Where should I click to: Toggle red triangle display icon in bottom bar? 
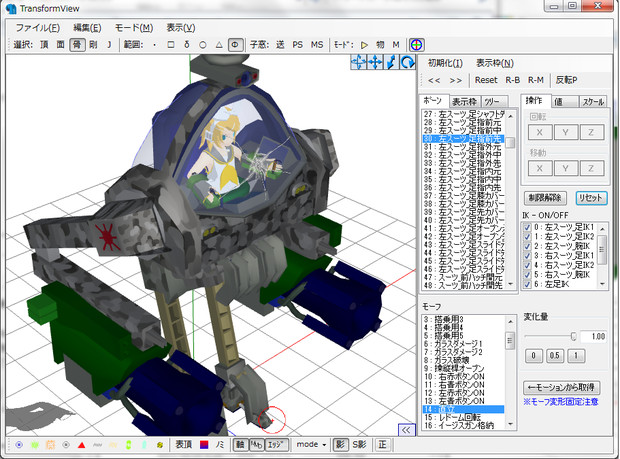[x=81, y=445]
